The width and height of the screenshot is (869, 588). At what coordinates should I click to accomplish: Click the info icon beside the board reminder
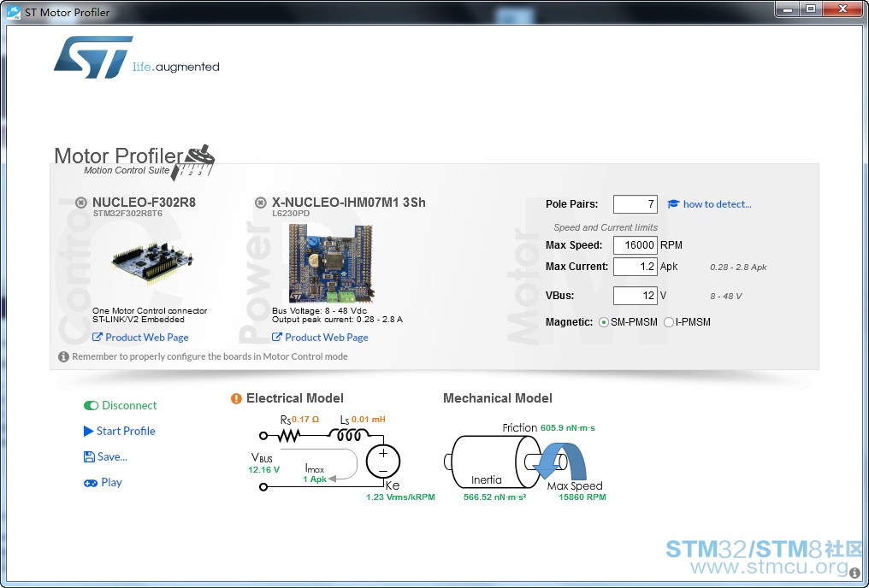tap(64, 356)
